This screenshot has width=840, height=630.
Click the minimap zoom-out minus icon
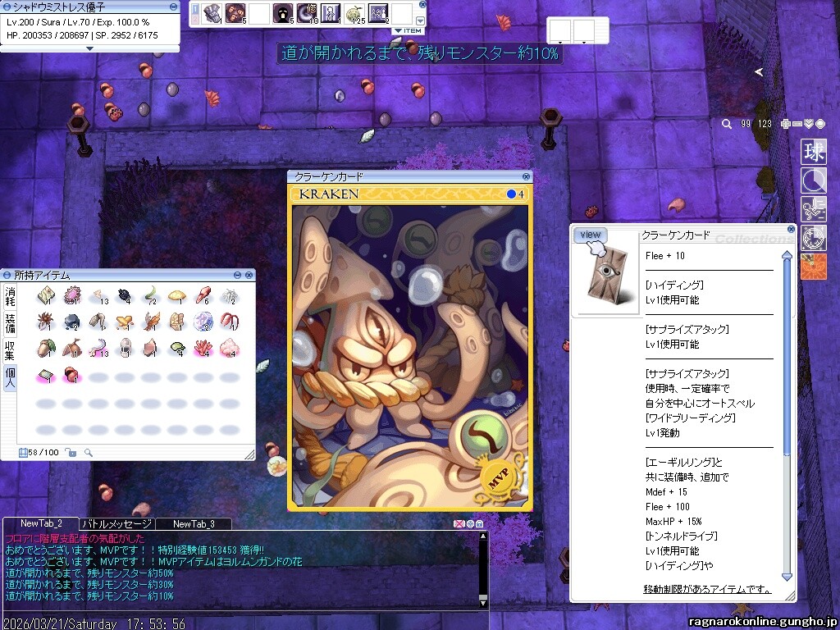click(797, 124)
